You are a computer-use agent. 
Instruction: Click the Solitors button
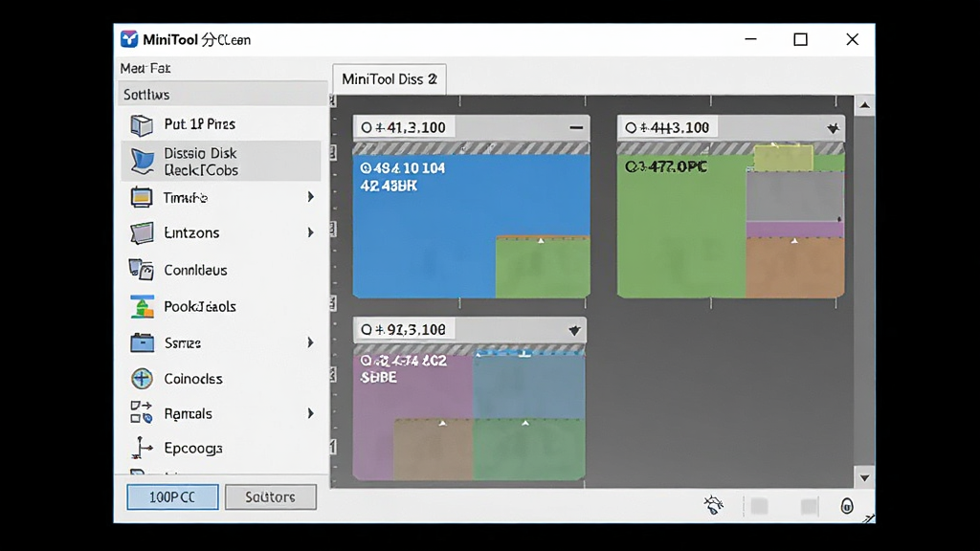tap(271, 497)
